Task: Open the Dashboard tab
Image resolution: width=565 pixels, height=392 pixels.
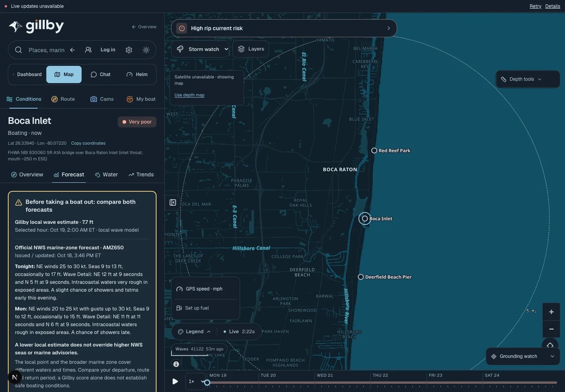Action: 27,74
